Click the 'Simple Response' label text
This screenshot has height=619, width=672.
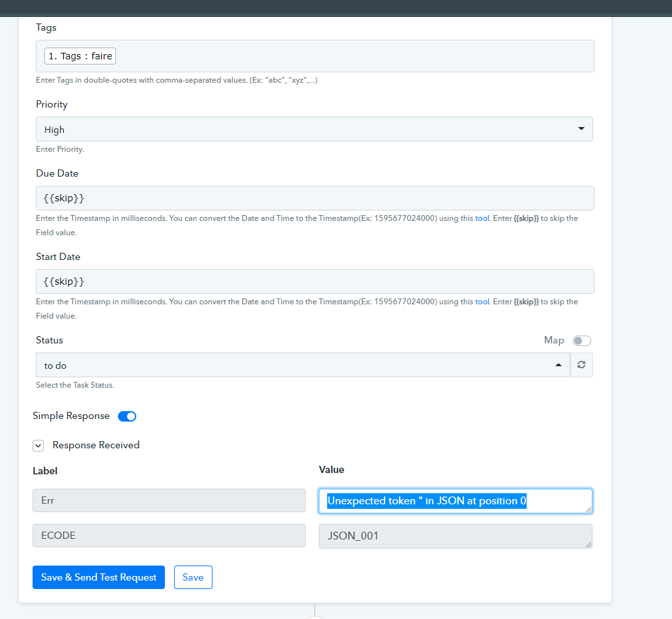[71, 416]
